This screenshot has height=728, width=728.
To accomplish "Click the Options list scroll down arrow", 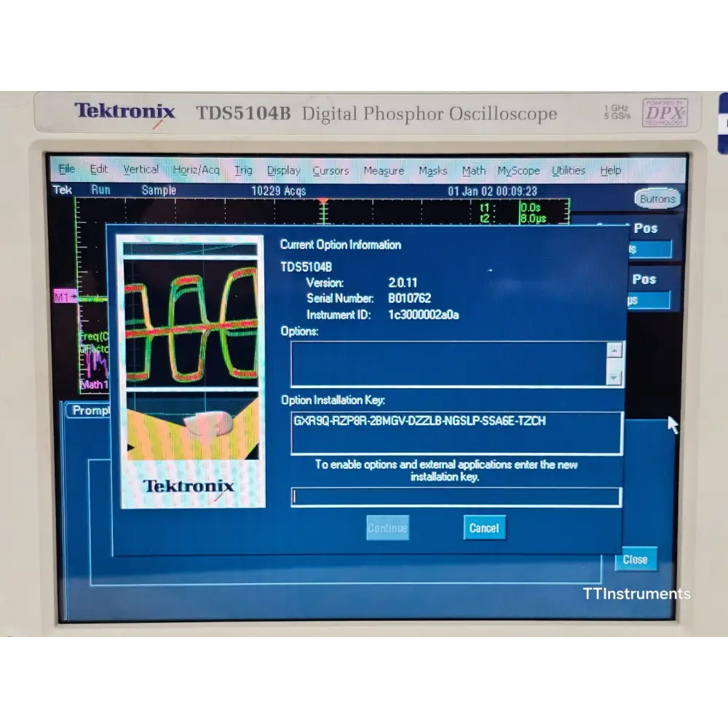I will 614,378.
